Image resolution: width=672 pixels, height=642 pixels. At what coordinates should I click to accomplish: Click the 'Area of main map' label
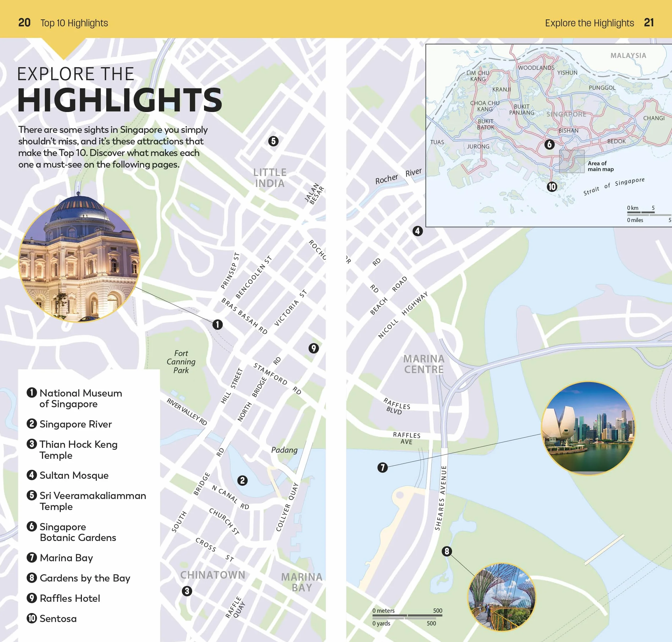tap(601, 166)
